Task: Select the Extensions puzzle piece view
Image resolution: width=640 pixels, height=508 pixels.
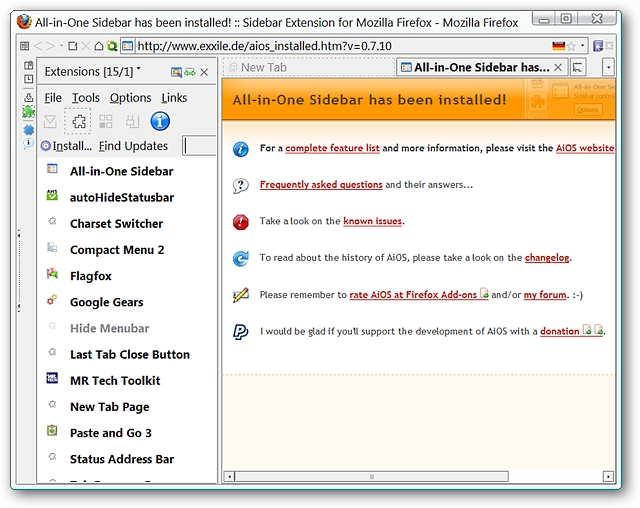Action: click(x=78, y=121)
